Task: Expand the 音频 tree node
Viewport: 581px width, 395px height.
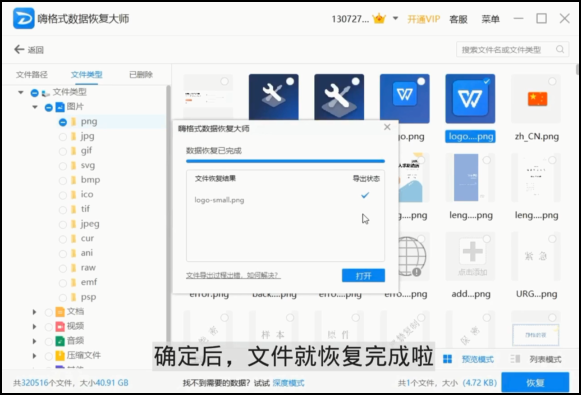Action: pos(34,341)
